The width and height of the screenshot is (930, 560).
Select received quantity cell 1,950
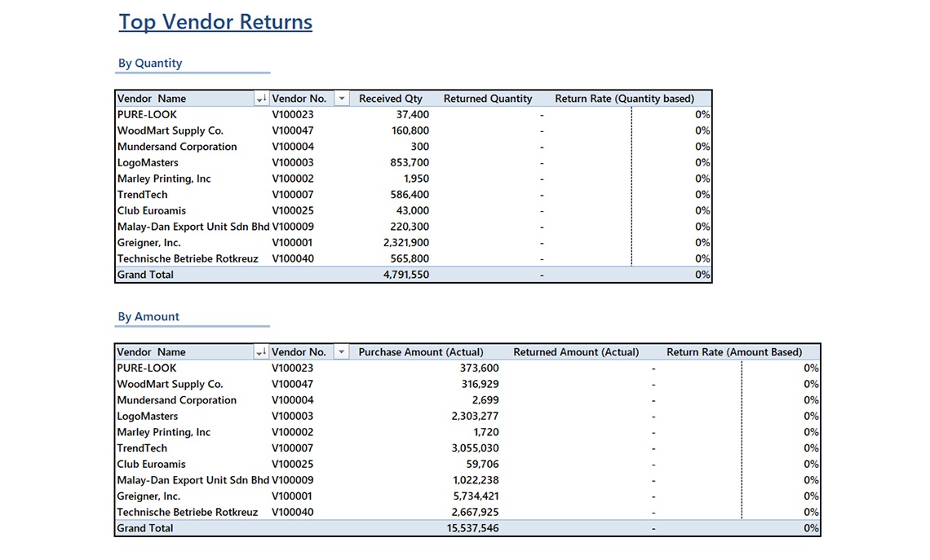coord(416,179)
